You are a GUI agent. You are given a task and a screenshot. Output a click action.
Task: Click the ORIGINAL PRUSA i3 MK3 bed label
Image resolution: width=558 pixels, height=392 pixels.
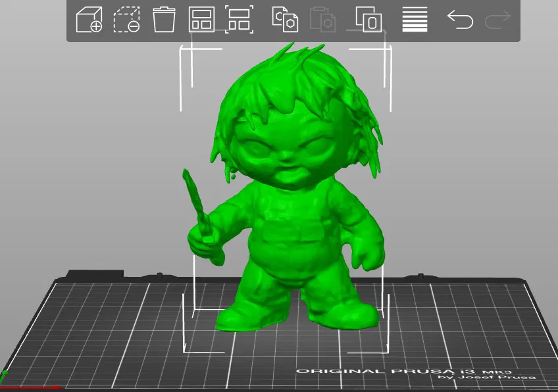(x=403, y=372)
